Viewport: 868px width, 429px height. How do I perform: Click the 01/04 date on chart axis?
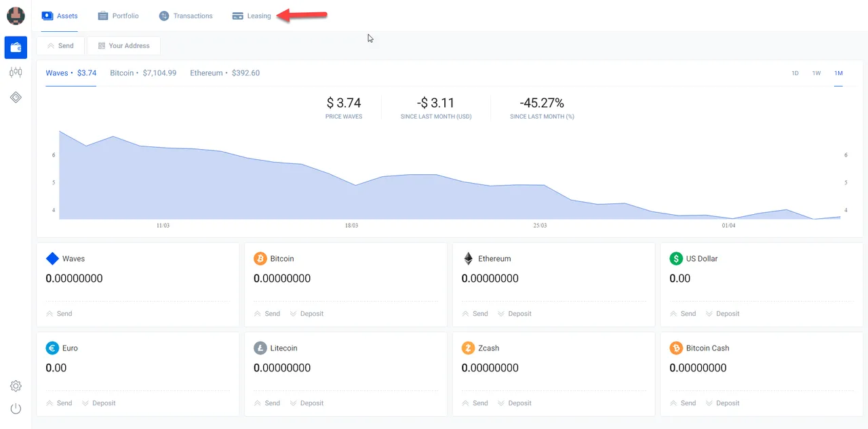coord(728,226)
